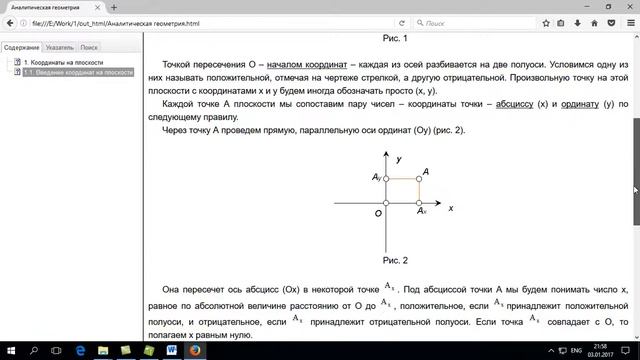Go to the Home page icon
Screen dimensions: 640x360
(594, 23)
